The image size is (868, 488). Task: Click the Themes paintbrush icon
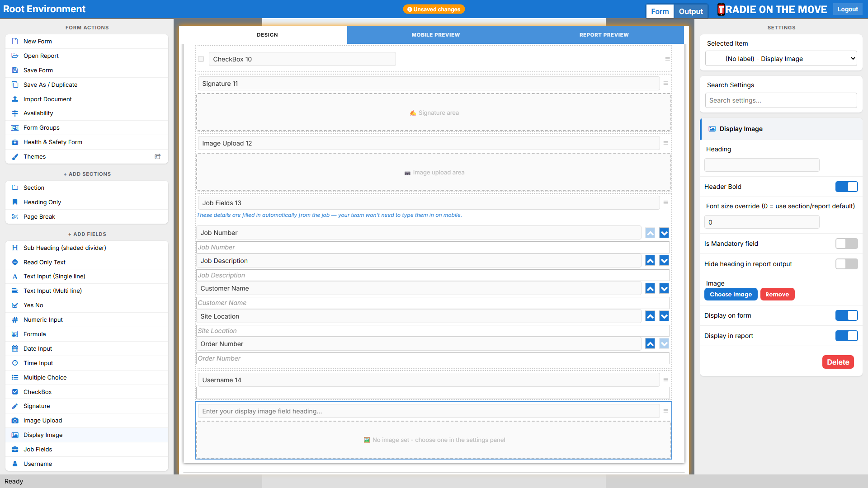15,157
